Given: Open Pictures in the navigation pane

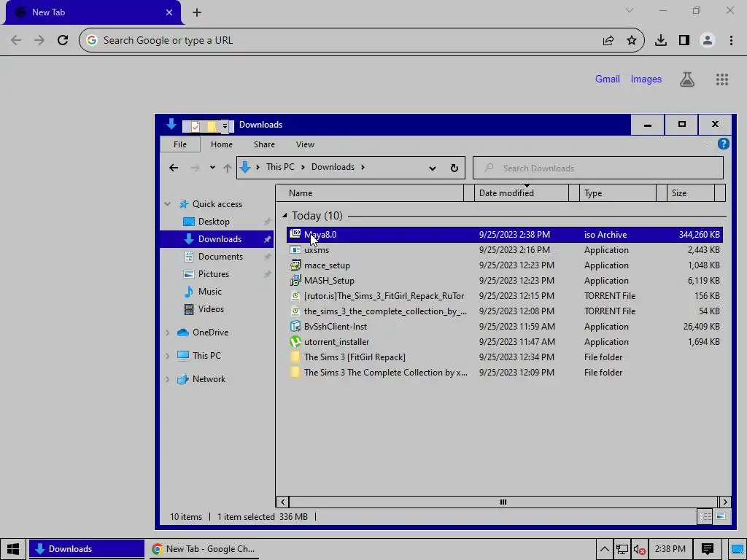Looking at the screenshot, I should (214, 274).
